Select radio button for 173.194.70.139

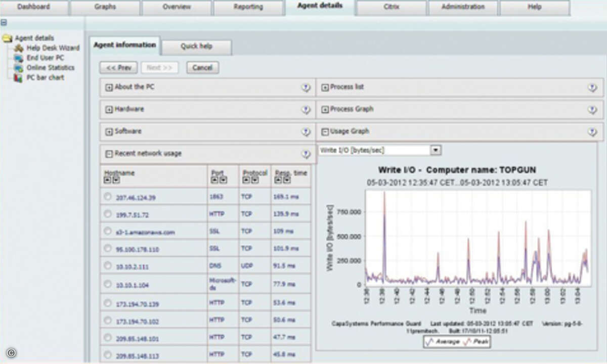[108, 303]
